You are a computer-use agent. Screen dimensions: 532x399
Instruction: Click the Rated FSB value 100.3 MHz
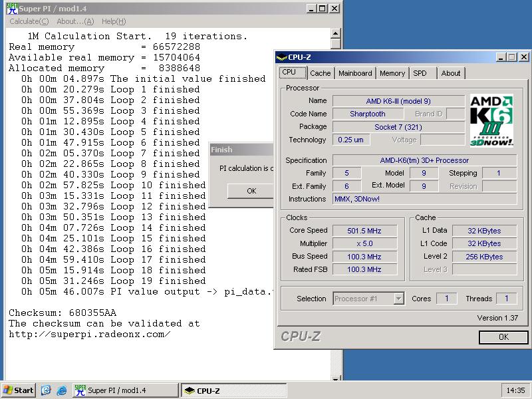[x=364, y=269]
